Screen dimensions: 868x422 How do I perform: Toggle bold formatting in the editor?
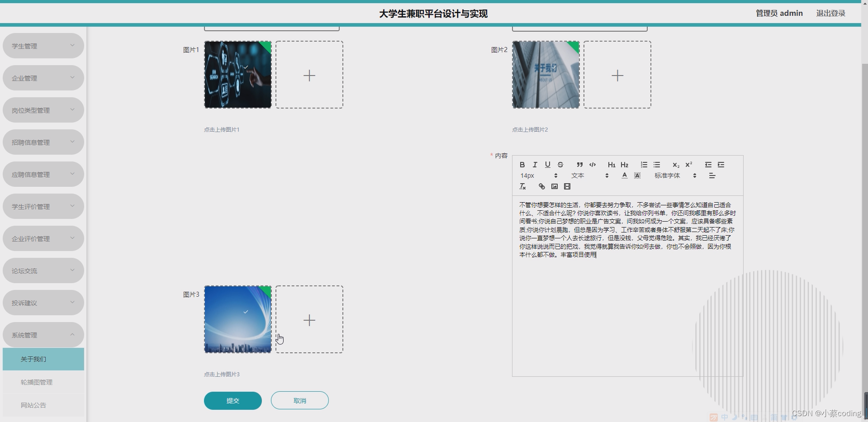[522, 165]
